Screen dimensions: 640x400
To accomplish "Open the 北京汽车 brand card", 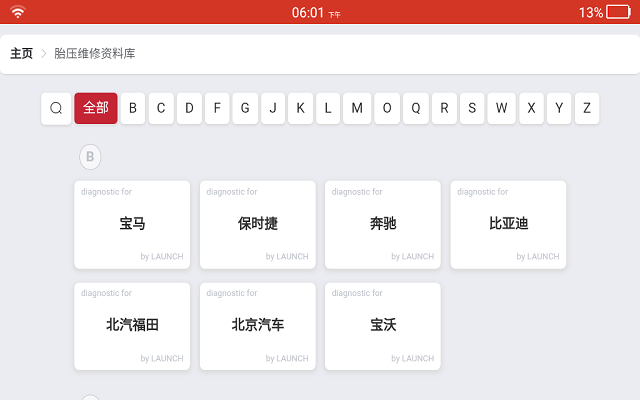I will (x=258, y=327).
